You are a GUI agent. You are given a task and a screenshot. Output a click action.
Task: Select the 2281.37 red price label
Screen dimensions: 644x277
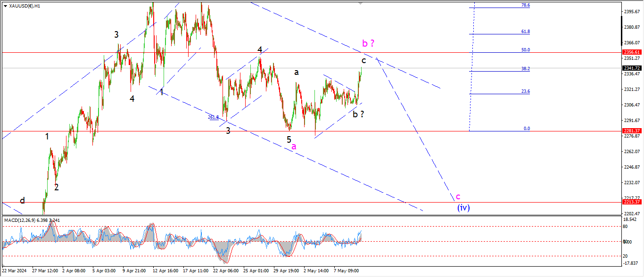[631, 131]
